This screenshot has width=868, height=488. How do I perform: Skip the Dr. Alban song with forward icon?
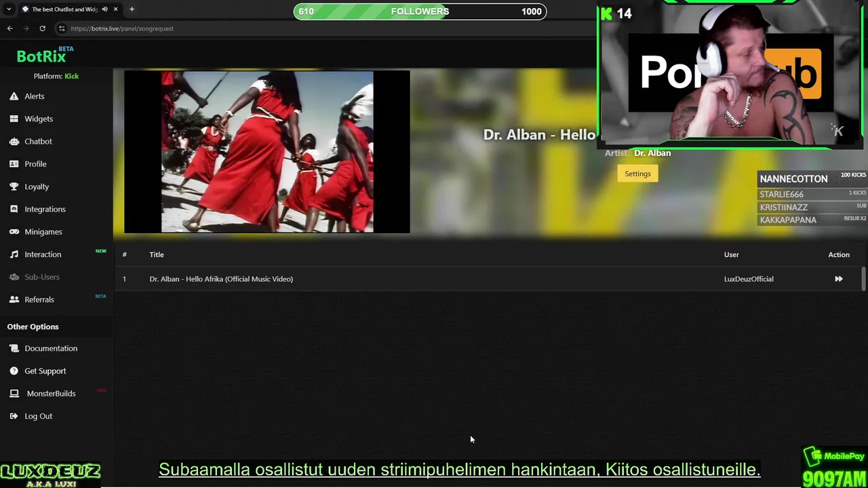pos(839,279)
